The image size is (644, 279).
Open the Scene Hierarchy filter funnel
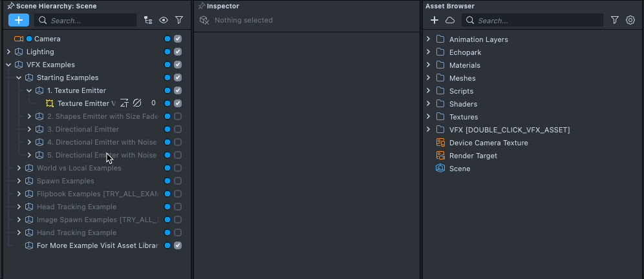coord(179,20)
